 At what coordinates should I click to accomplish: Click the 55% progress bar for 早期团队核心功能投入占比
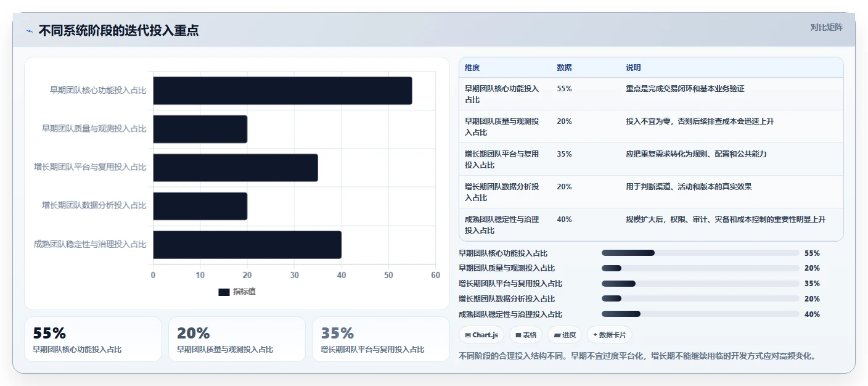pyautogui.click(x=700, y=253)
